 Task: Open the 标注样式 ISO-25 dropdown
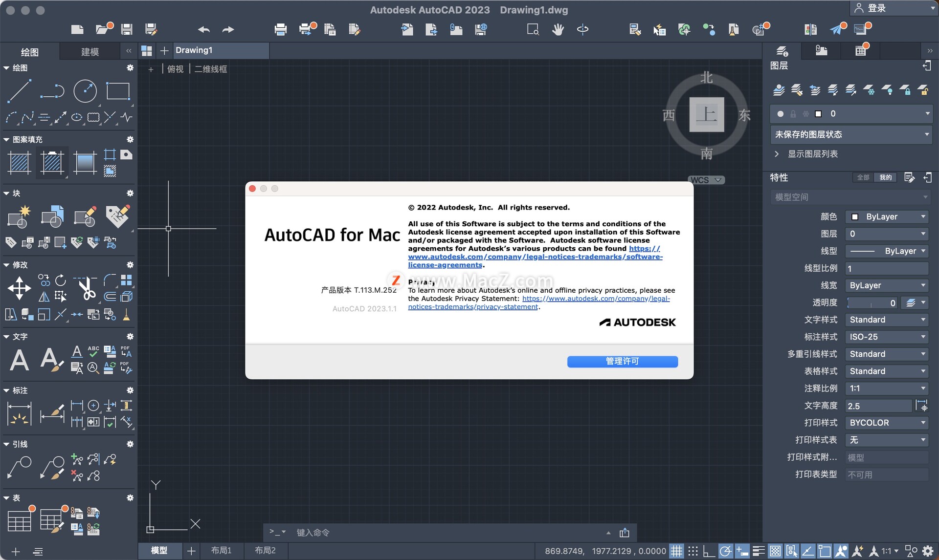[x=887, y=337]
